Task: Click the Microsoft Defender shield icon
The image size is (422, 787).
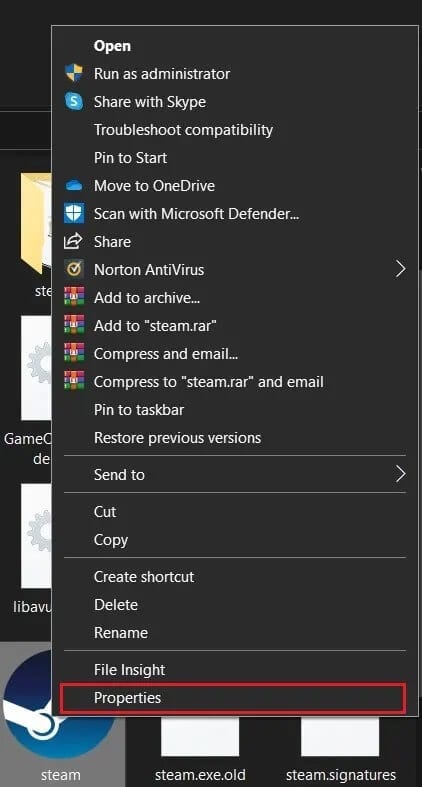Action: click(x=74, y=214)
